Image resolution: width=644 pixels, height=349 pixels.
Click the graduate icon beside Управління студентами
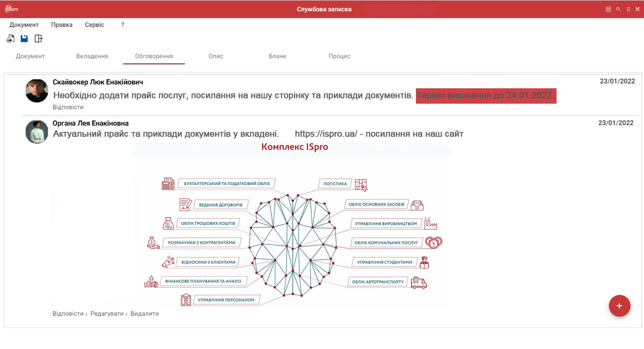pyautogui.click(x=424, y=262)
